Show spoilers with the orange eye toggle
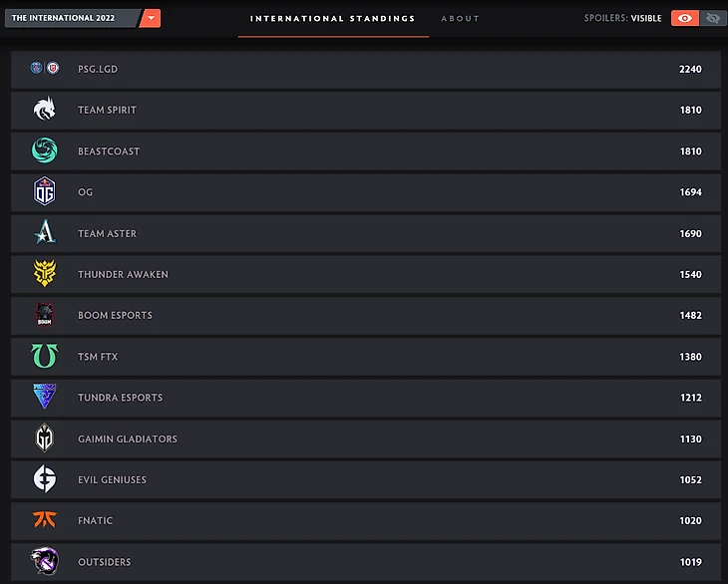Image resolution: width=728 pixels, height=584 pixels. [x=685, y=18]
